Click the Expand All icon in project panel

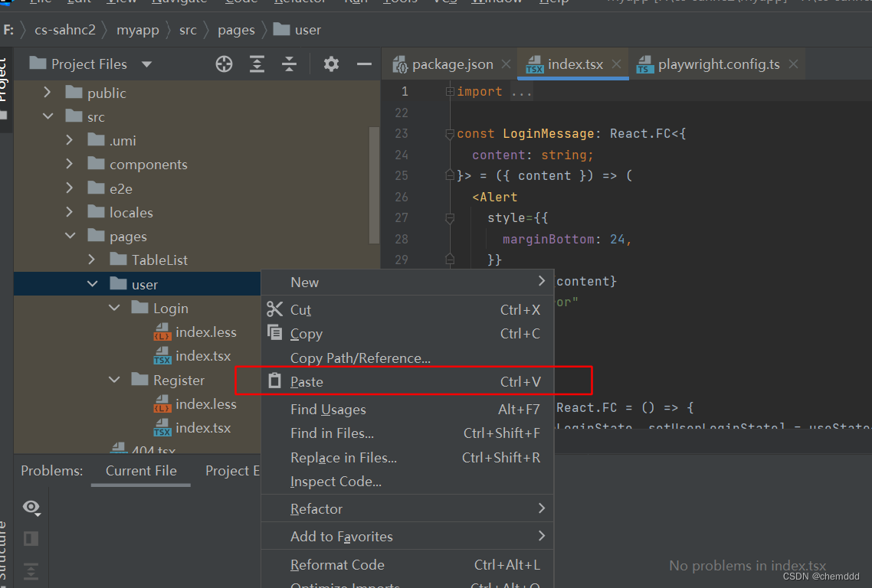pyautogui.click(x=257, y=64)
